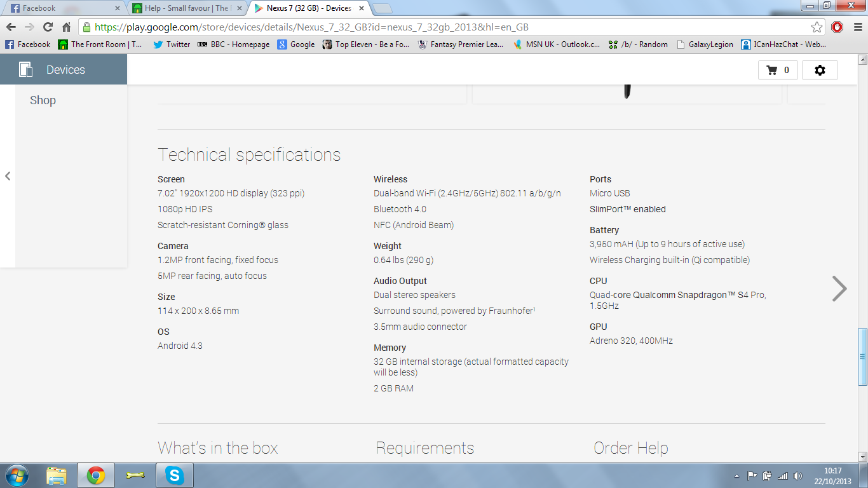Open the settings gear in the Play Store
Screen dimensions: 868x488
[820, 70]
